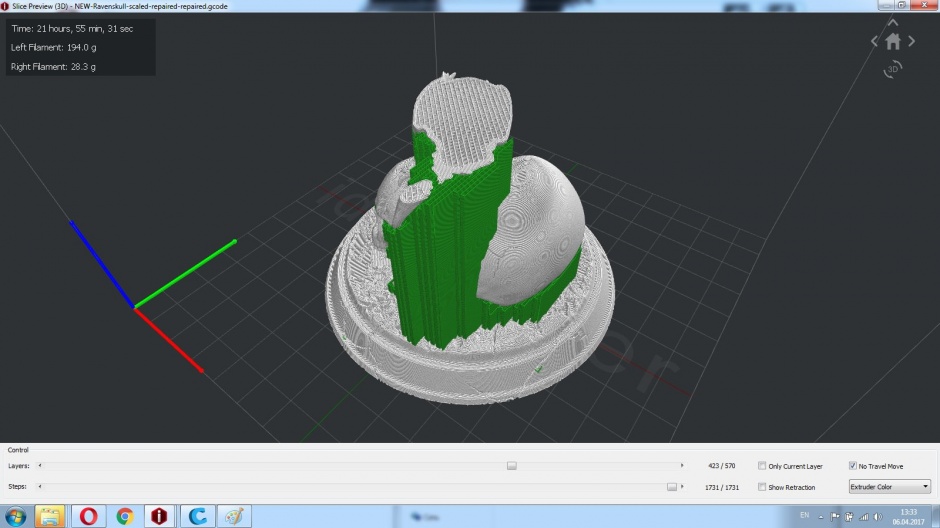Step Steps slider right with arrow
The width and height of the screenshot is (940, 528).
point(682,487)
